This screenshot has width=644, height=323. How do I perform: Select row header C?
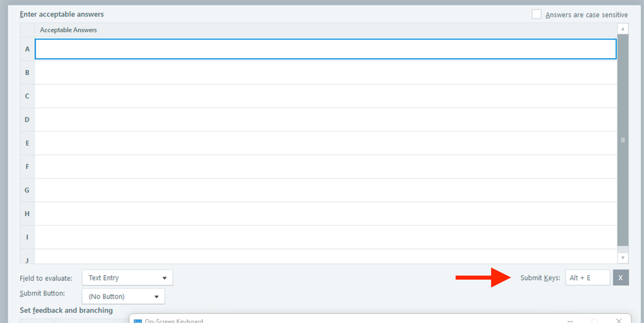point(27,96)
